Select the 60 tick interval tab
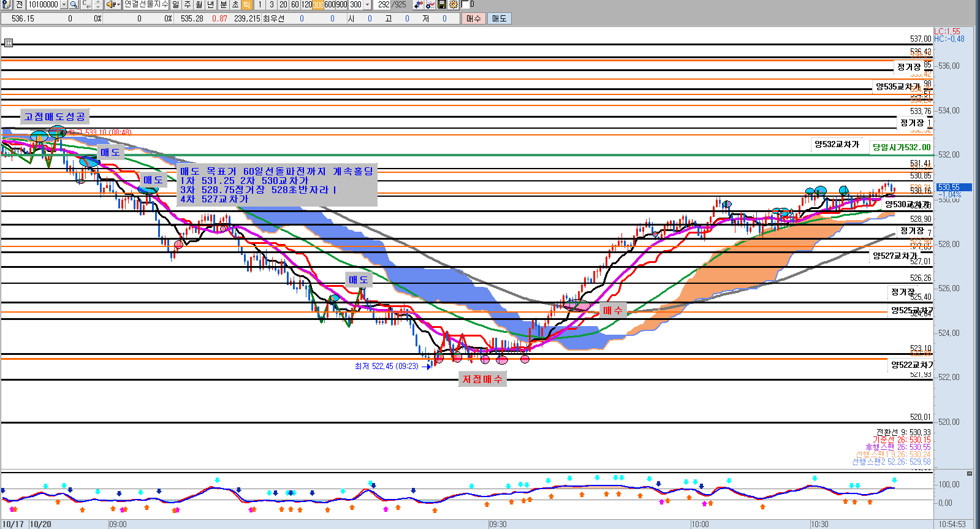 point(295,4)
